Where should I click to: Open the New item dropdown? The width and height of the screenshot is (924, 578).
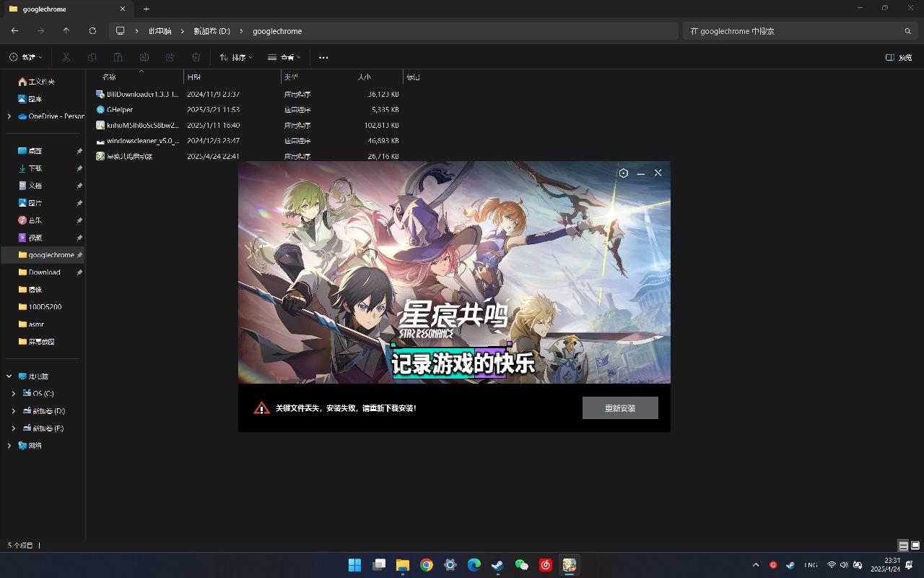[25, 57]
